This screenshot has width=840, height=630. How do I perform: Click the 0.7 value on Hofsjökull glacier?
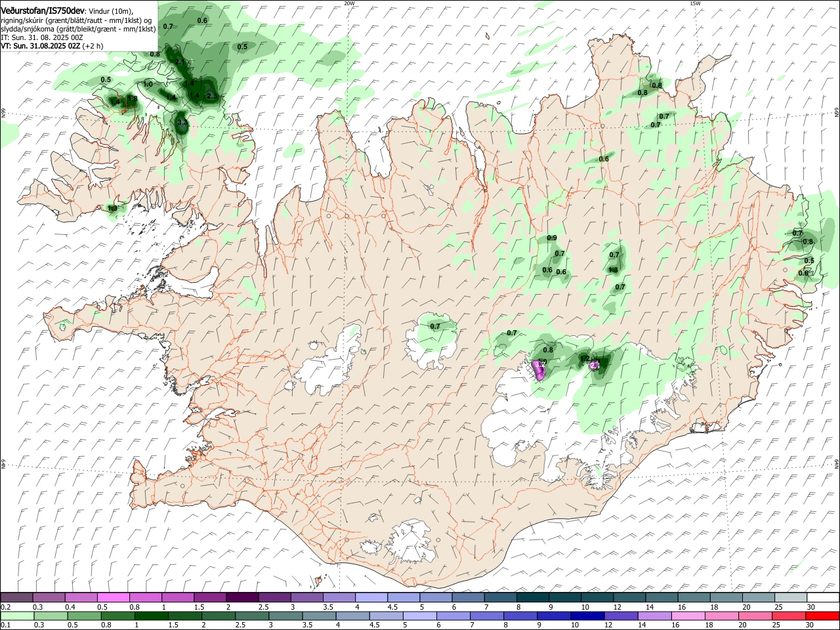click(435, 326)
